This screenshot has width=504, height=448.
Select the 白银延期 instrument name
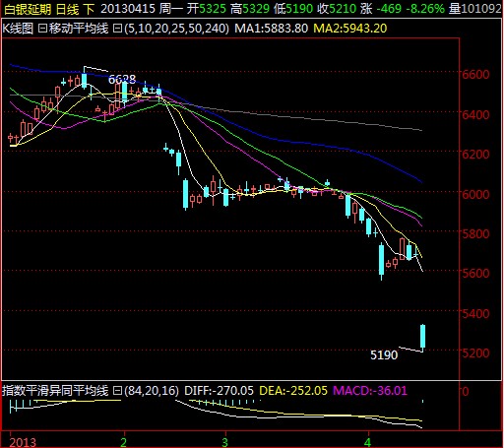click(x=28, y=9)
